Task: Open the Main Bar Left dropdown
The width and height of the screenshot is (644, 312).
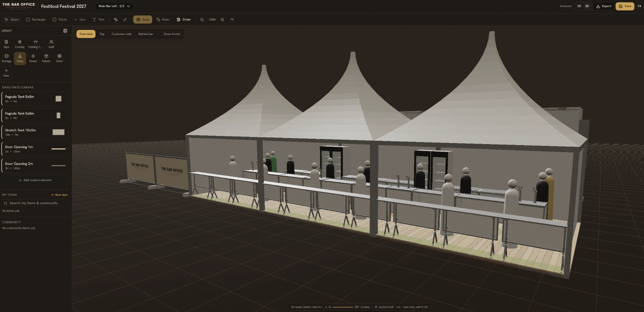Action: pos(114,6)
